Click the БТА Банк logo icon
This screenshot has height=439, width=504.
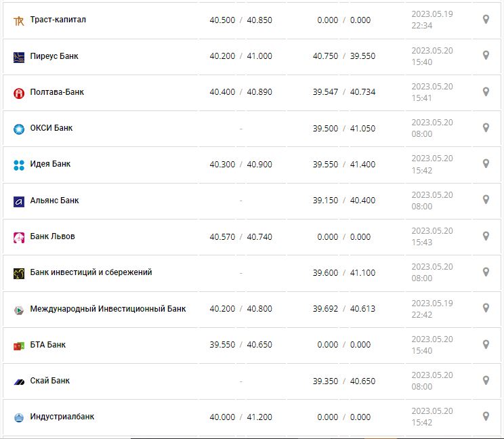point(19,346)
